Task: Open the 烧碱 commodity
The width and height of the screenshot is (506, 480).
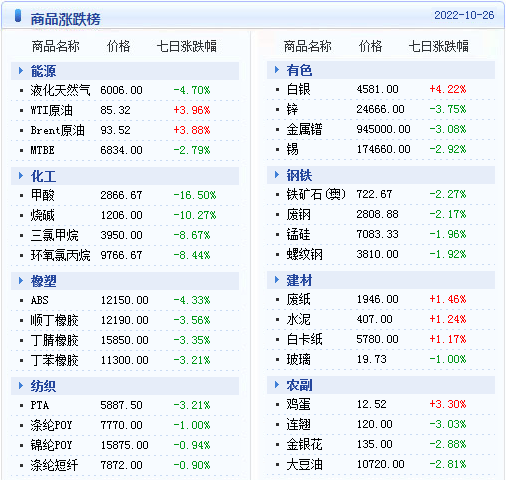Action: pyautogui.click(x=42, y=215)
